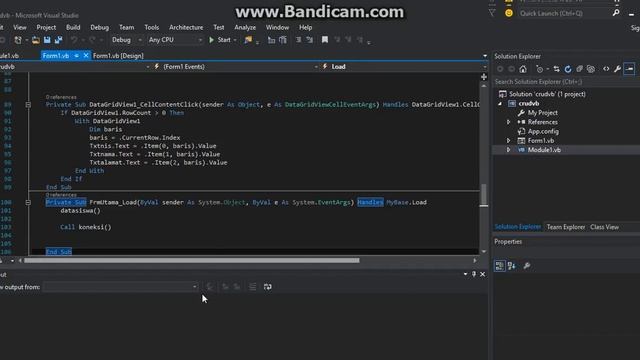
Task: Open the Architecture menu
Action: [x=186, y=27]
